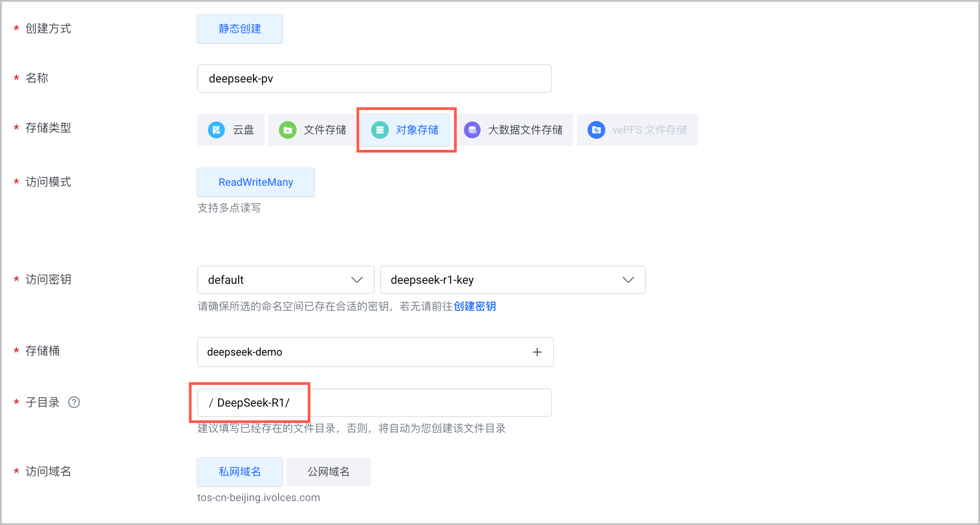980x525 pixels.
Task: Click the plus icon in storage bucket field
Action: click(x=537, y=352)
